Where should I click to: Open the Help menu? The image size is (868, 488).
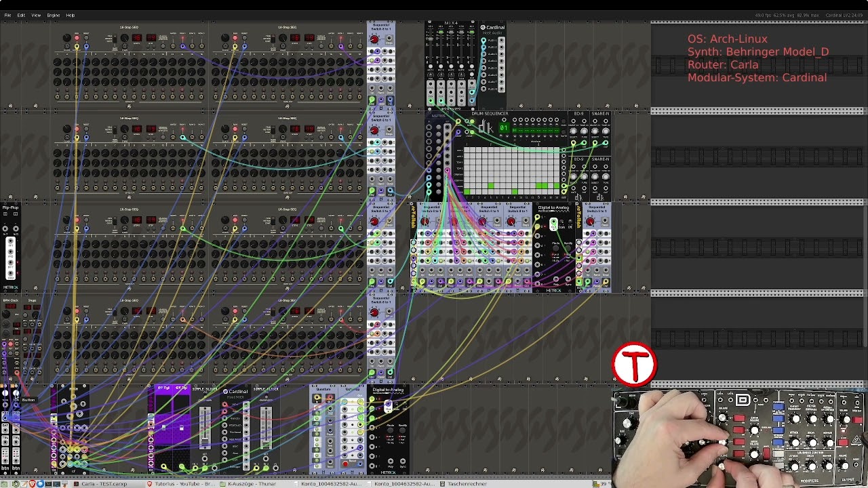tap(70, 15)
